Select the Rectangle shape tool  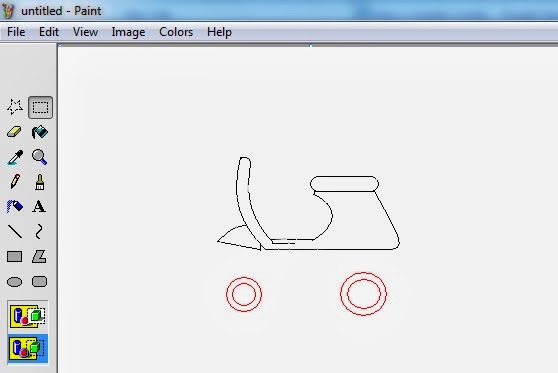point(15,256)
